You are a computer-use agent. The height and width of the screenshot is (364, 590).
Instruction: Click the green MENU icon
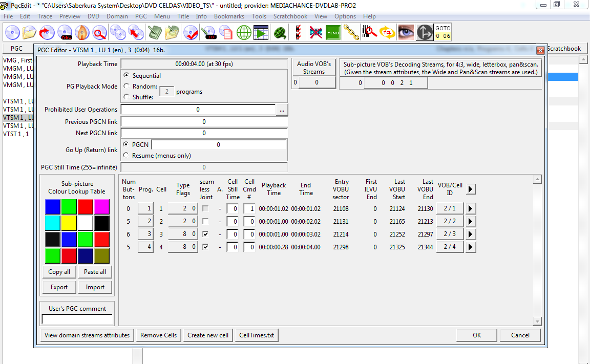[333, 33]
